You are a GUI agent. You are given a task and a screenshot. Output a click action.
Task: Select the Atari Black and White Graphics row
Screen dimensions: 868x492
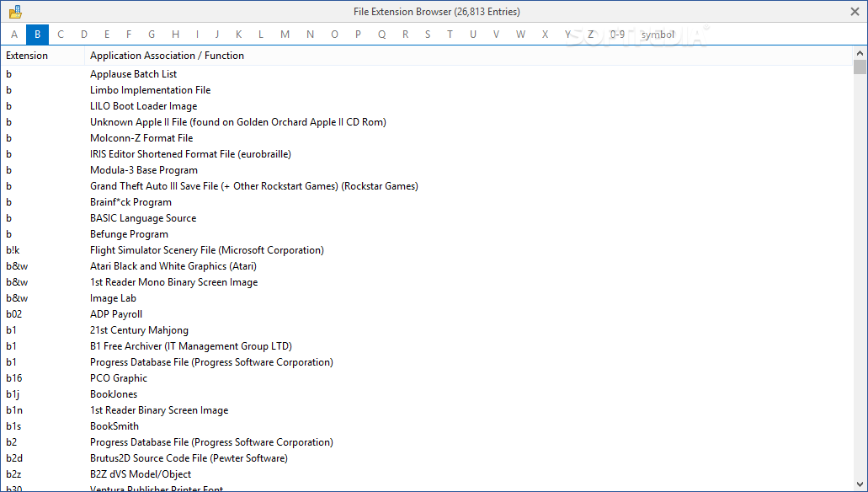(x=426, y=266)
